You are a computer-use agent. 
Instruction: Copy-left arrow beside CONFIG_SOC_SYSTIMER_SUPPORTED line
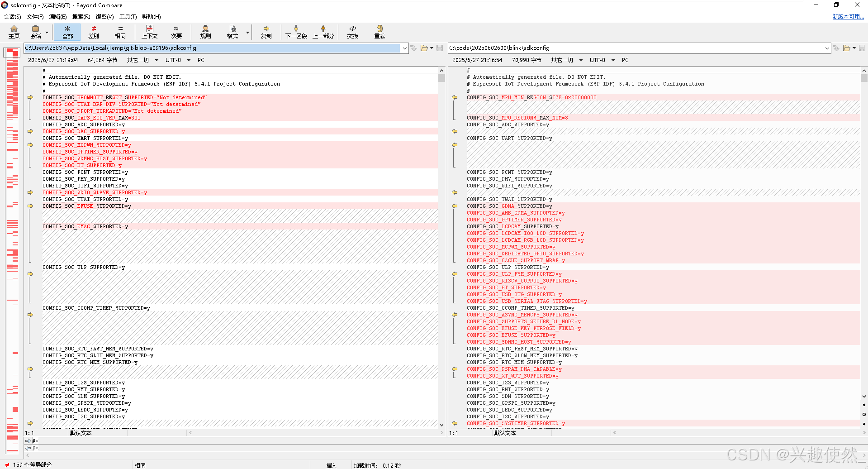(455, 423)
